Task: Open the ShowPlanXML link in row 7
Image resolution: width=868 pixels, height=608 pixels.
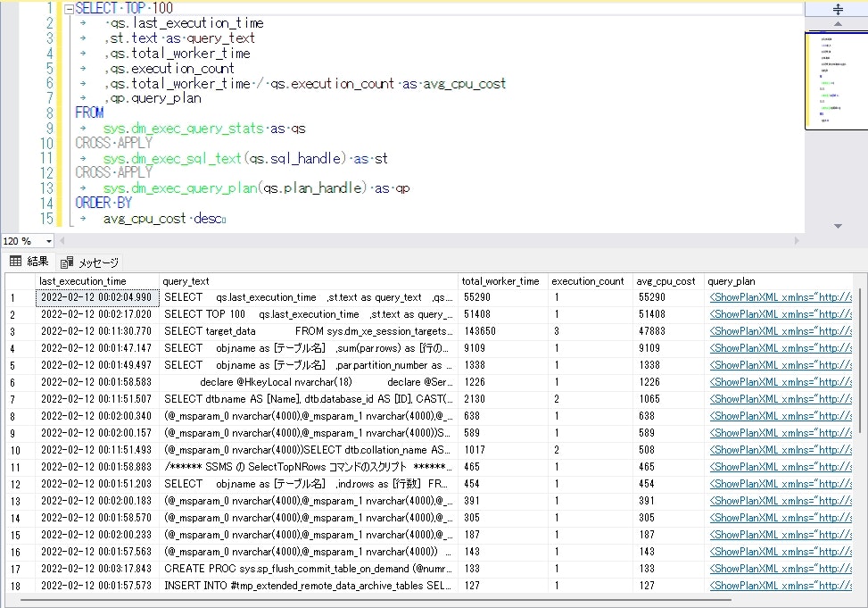Action: (x=781, y=399)
